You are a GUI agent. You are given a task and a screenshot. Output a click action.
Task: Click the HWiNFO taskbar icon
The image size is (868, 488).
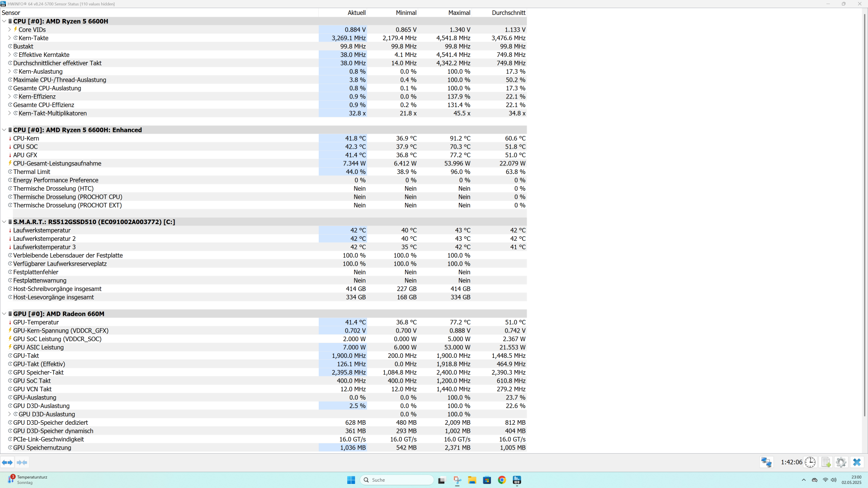click(517, 480)
